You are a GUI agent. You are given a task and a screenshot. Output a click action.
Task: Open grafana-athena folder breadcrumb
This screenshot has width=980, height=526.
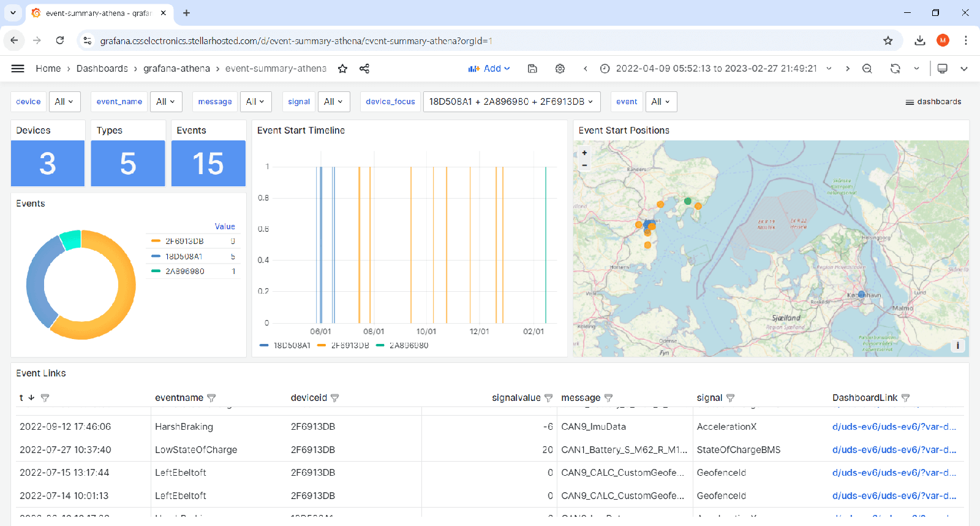pyautogui.click(x=176, y=69)
